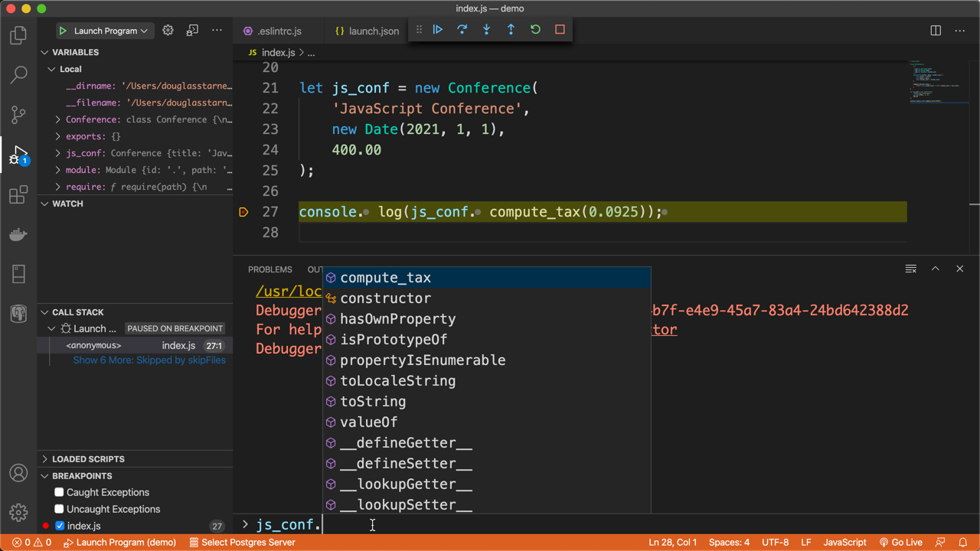980x551 pixels.
Task: Open the Docker view icon
Action: coord(18,234)
